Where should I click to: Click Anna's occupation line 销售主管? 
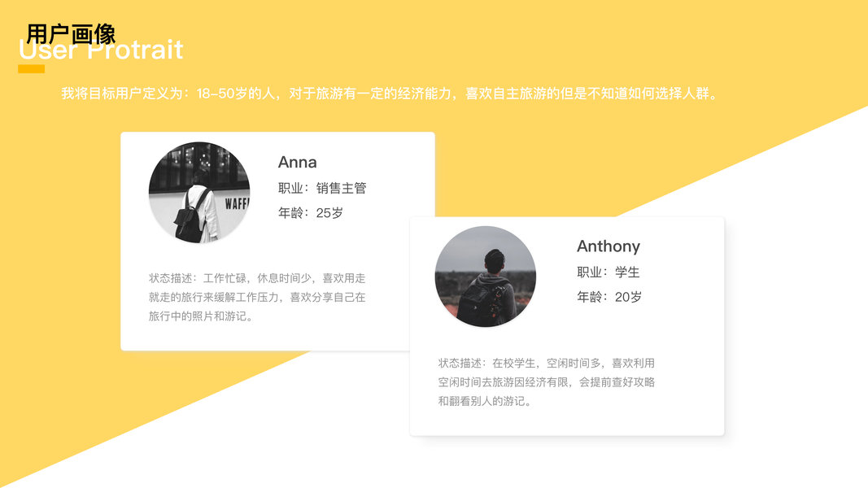click(x=322, y=188)
